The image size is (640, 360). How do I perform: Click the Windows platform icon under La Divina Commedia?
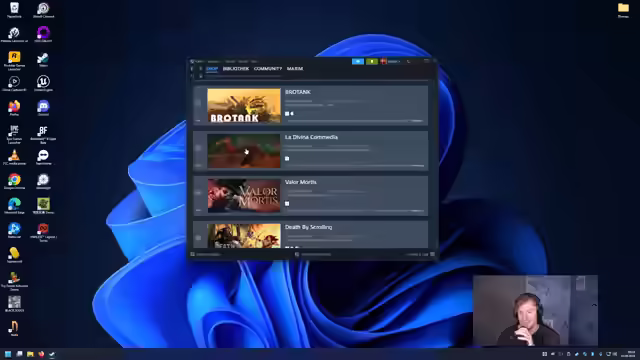click(x=287, y=158)
